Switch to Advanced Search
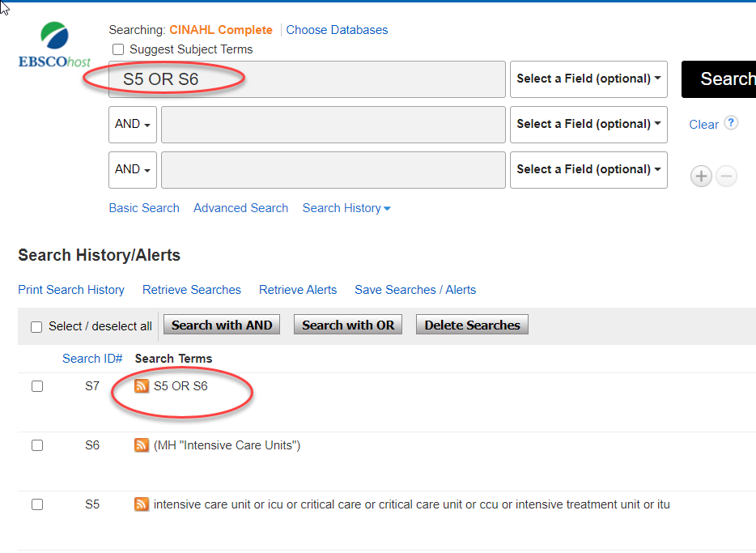Image resolution: width=756 pixels, height=553 pixels. point(240,208)
